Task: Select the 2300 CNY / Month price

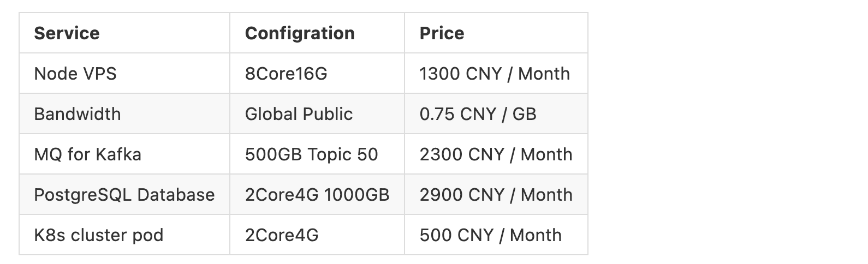Action: coord(496,154)
